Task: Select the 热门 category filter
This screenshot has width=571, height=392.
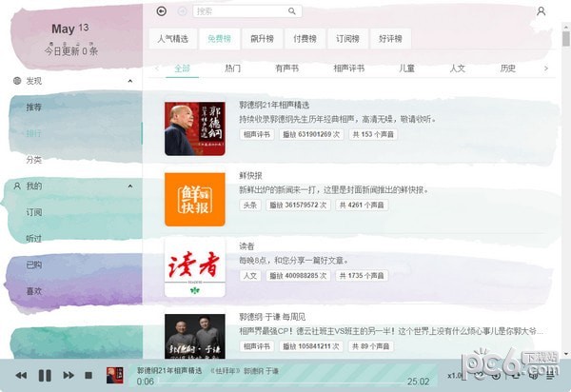Action: point(233,69)
